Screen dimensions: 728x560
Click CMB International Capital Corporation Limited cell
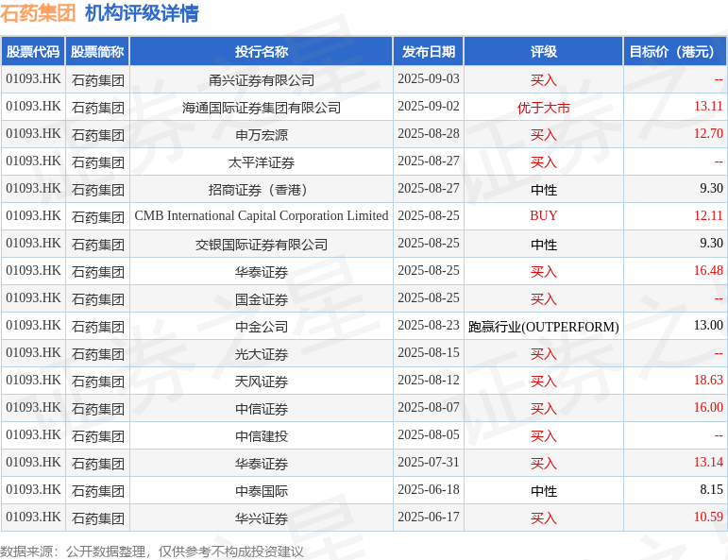coord(262,216)
